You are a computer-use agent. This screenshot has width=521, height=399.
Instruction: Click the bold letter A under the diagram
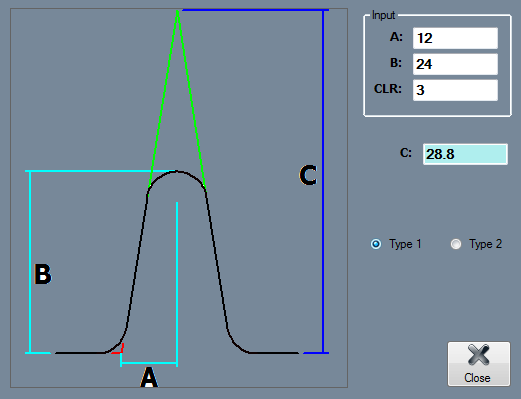[x=149, y=377]
